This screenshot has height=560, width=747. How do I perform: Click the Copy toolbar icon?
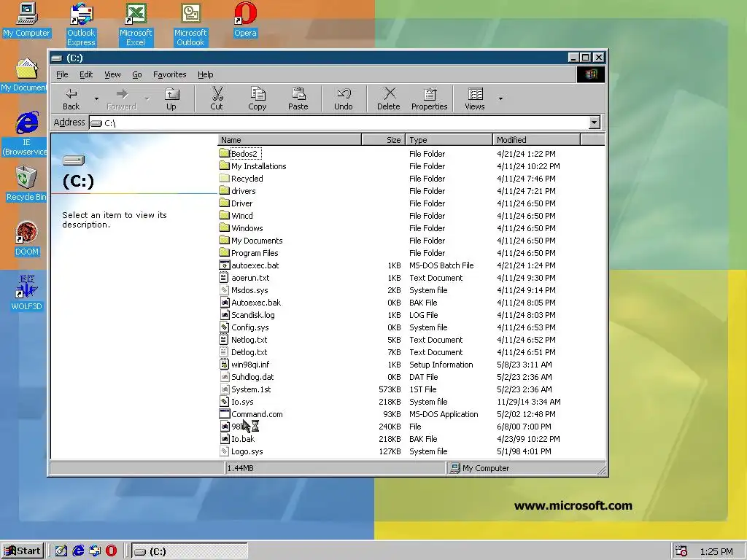coord(258,94)
